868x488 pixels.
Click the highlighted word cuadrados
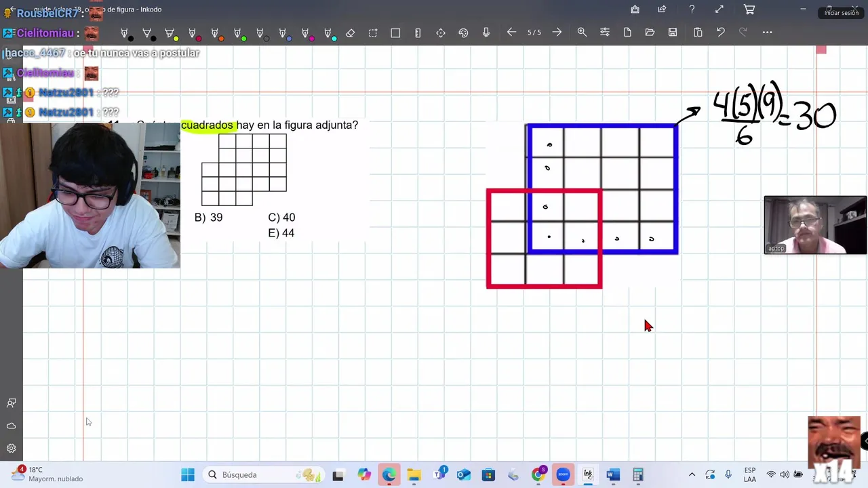pyautogui.click(x=208, y=125)
